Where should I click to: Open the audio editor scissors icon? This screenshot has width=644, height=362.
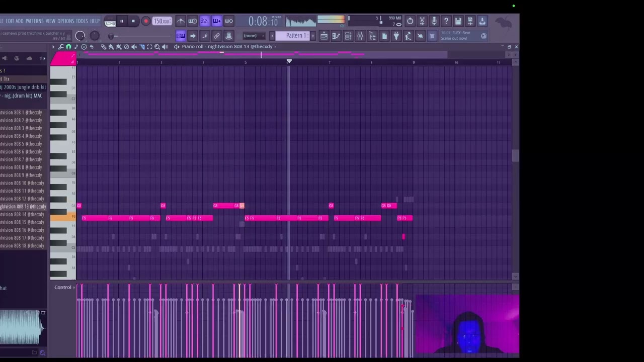tap(422, 21)
